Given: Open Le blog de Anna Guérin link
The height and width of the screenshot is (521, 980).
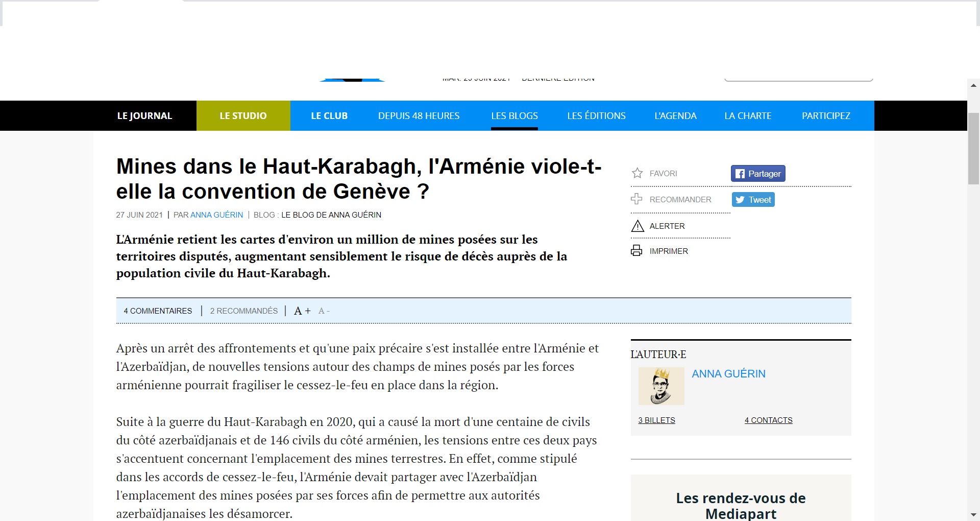Looking at the screenshot, I should (331, 215).
